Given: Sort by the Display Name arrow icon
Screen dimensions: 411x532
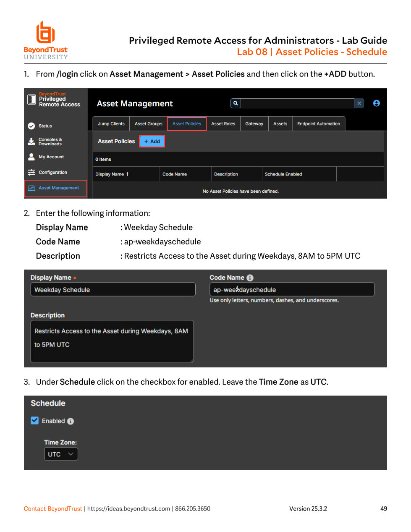Looking at the screenshot, I should (127, 174).
